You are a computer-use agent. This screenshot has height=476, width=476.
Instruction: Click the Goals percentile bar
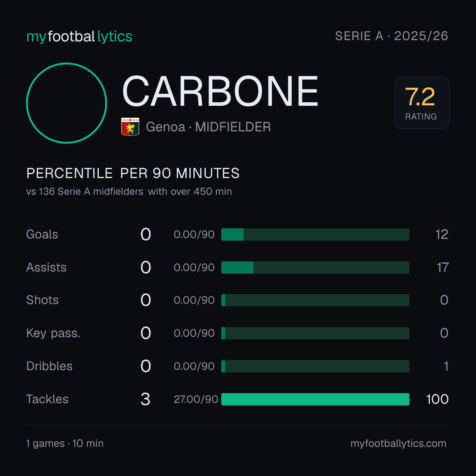click(x=315, y=234)
